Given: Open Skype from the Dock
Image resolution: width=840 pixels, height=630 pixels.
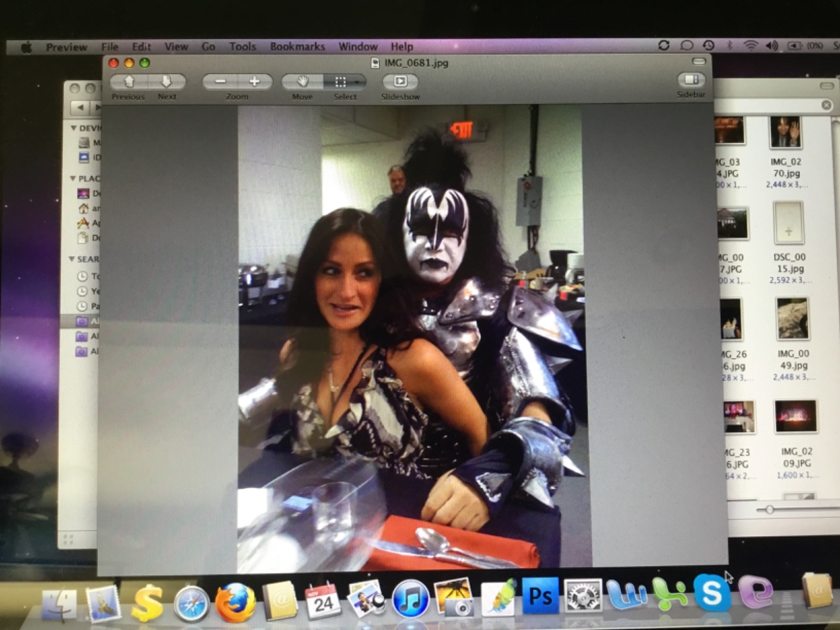Looking at the screenshot, I should pyautogui.click(x=711, y=593).
